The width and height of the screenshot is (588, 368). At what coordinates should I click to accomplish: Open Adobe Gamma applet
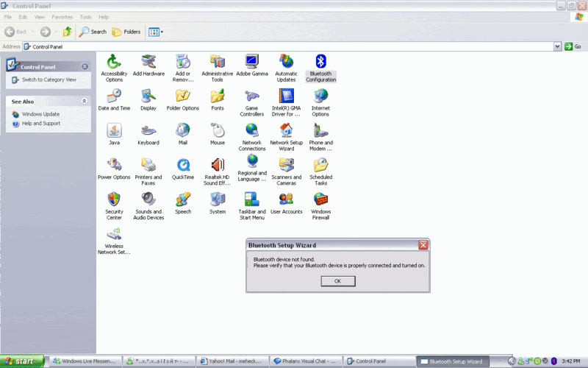(x=252, y=66)
